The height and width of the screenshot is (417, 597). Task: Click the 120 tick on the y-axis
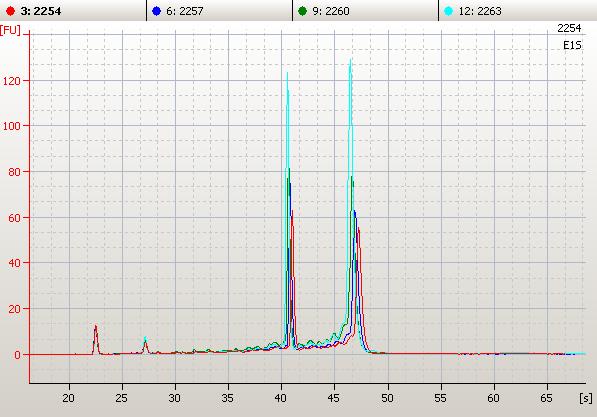(x=11, y=81)
